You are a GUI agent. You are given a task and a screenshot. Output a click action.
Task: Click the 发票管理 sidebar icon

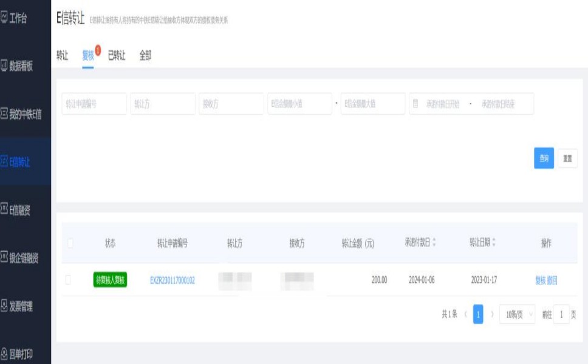pos(4,306)
